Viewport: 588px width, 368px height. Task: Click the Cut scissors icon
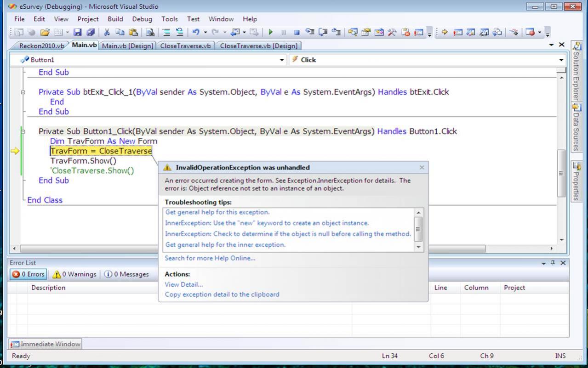(107, 32)
